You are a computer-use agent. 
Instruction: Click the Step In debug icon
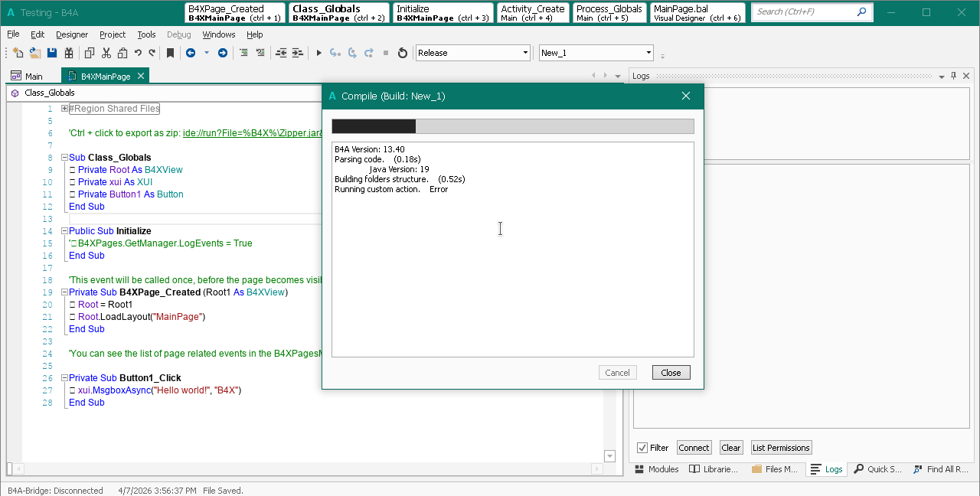(335, 53)
